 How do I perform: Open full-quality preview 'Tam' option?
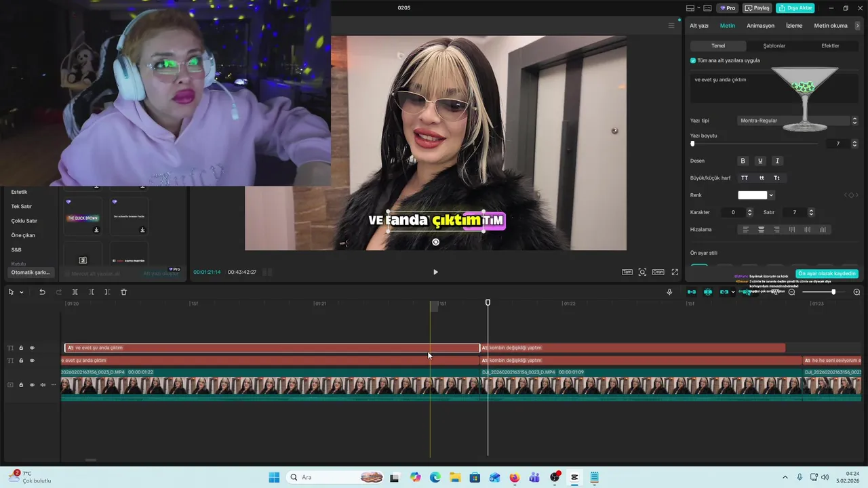[x=627, y=272]
